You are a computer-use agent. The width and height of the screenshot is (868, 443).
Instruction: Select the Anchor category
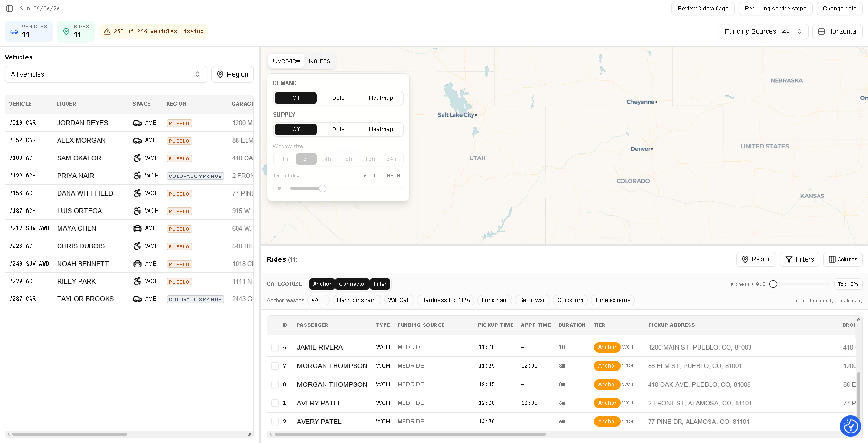pos(322,284)
